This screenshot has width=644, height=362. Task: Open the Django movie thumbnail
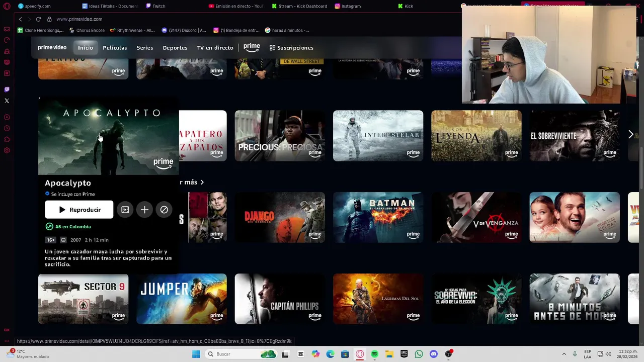pyautogui.click(x=280, y=217)
